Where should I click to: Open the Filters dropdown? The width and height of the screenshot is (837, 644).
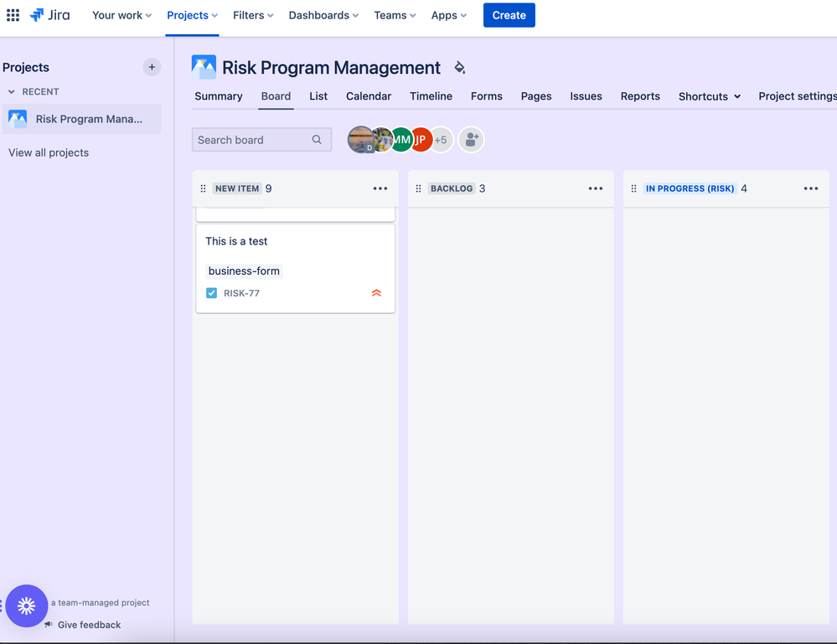[253, 15]
